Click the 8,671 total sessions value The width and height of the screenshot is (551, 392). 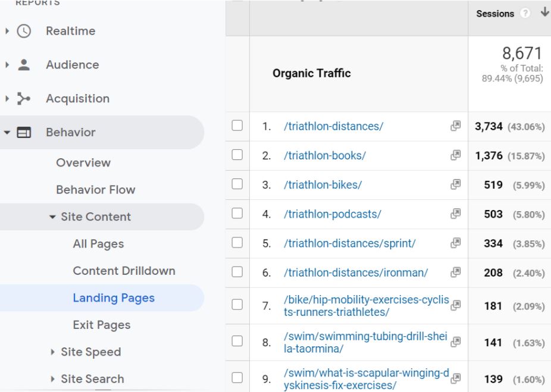pyautogui.click(x=522, y=54)
